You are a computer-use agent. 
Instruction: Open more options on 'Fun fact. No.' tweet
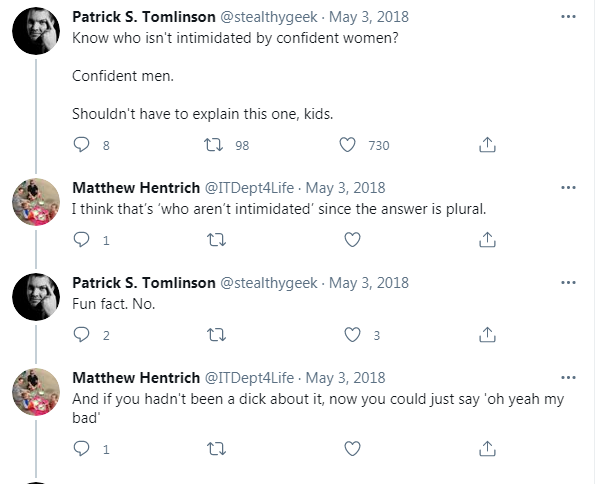click(568, 283)
